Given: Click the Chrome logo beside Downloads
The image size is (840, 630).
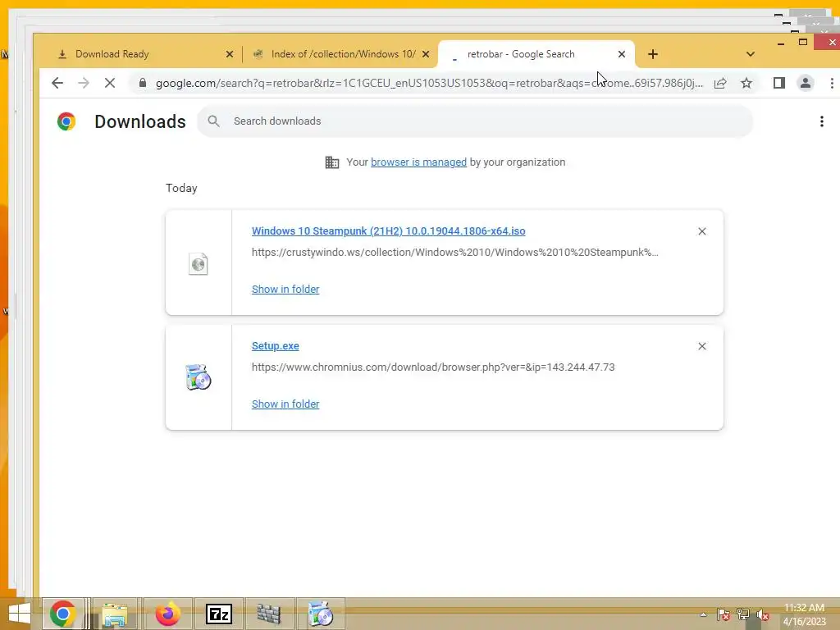Looking at the screenshot, I should point(66,121).
